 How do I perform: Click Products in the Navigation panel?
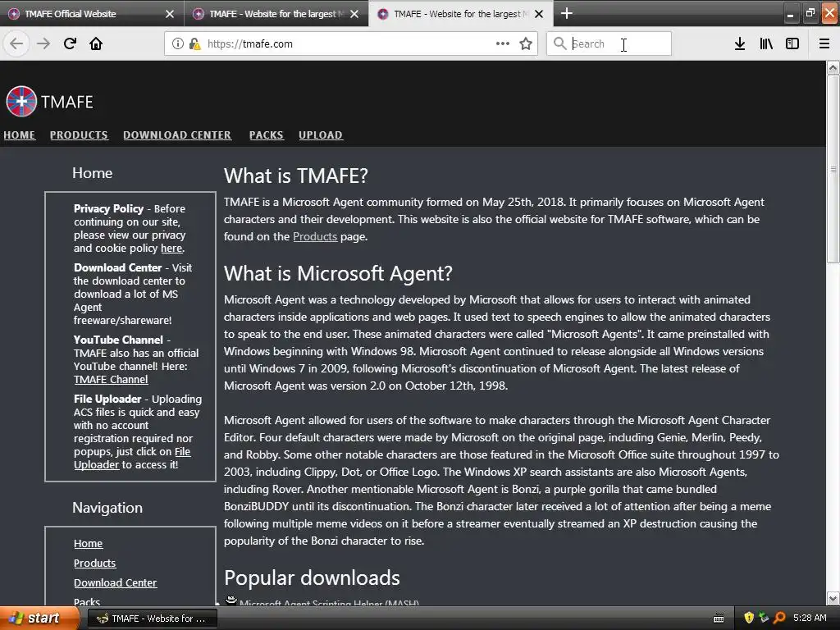(x=95, y=563)
